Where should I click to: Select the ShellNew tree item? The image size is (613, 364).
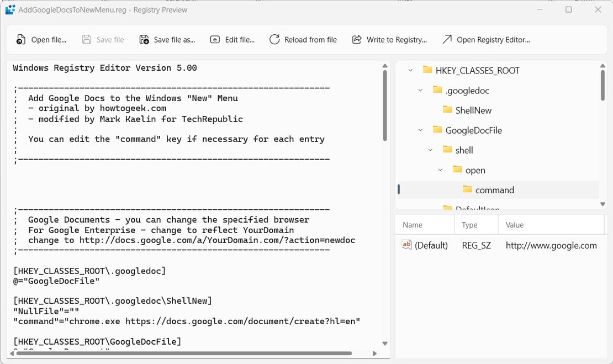click(x=473, y=110)
